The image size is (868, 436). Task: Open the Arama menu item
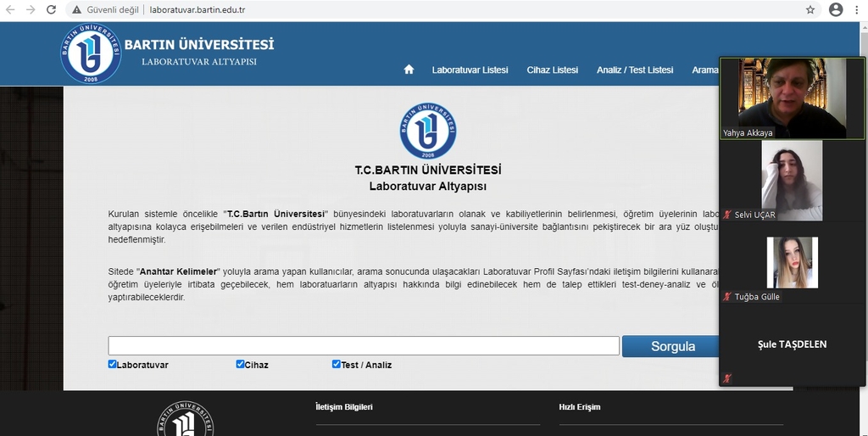click(704, 70)
